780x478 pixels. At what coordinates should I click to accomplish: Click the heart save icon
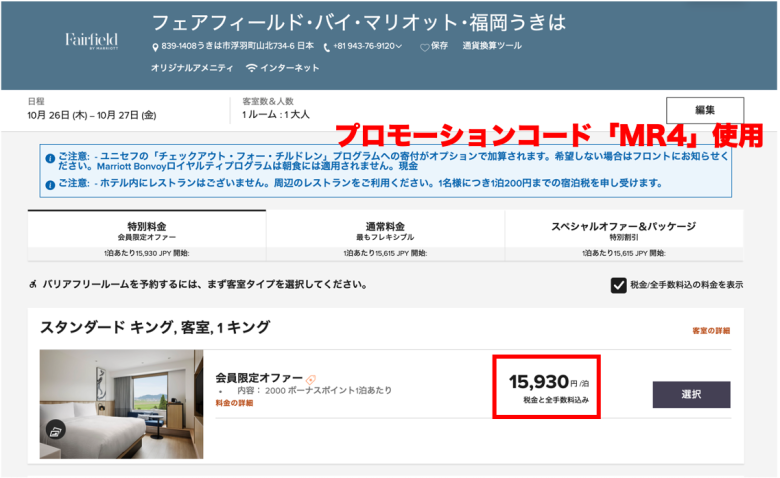pyautogui.click(x=424, y=48)
